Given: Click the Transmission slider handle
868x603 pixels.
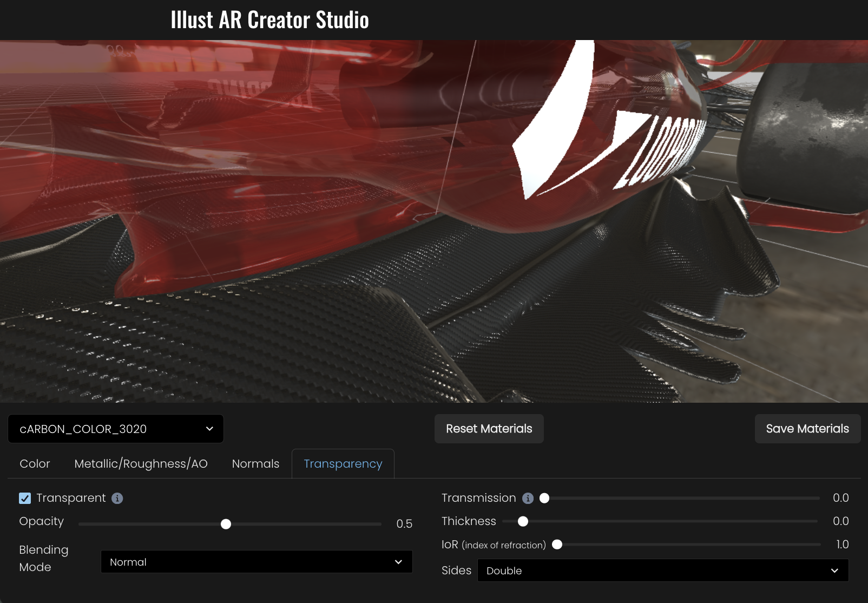Looking at the screenshot, I should click(544, 498).
